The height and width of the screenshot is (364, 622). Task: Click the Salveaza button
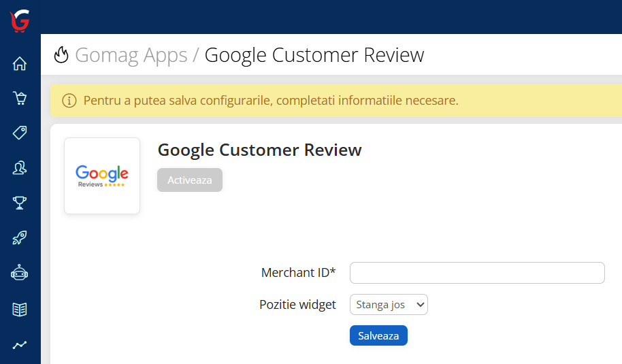click(378, 335)
